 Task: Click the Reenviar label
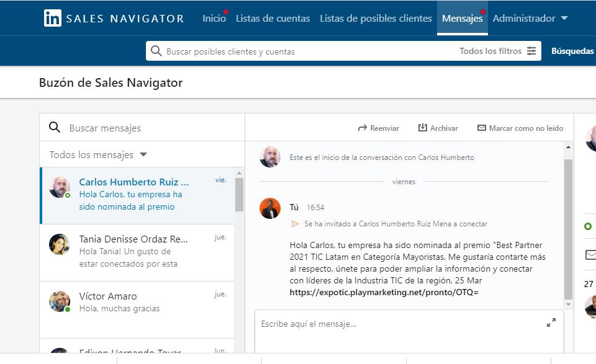(385, 128)
